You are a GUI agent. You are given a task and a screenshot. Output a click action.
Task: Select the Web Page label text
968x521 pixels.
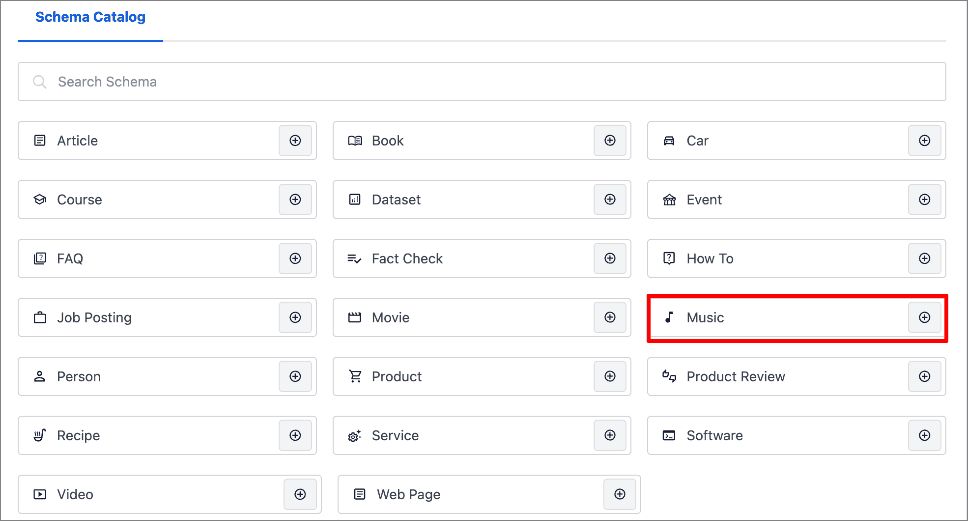coord(409,494)
